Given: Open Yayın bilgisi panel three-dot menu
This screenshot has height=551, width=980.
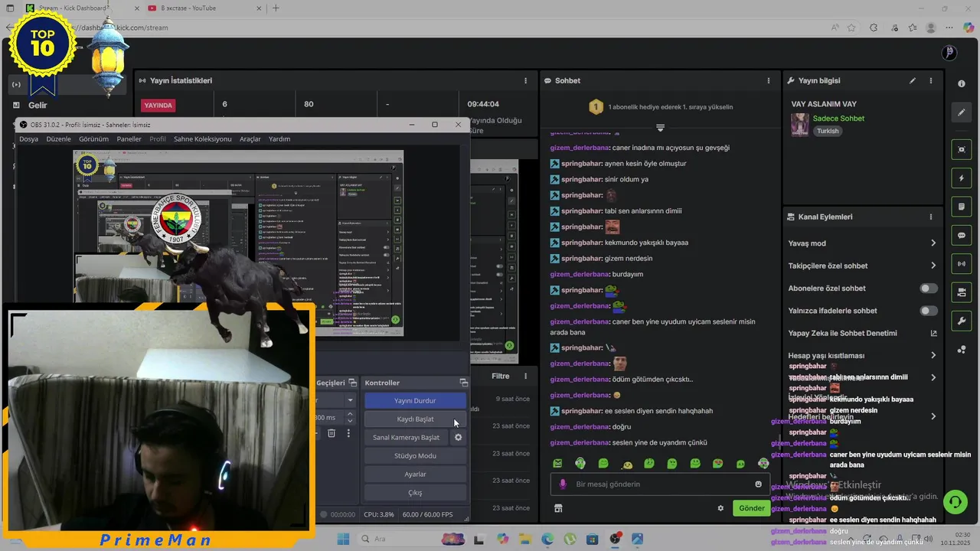Looking at the screenshot, I should (x=931, y=80).
